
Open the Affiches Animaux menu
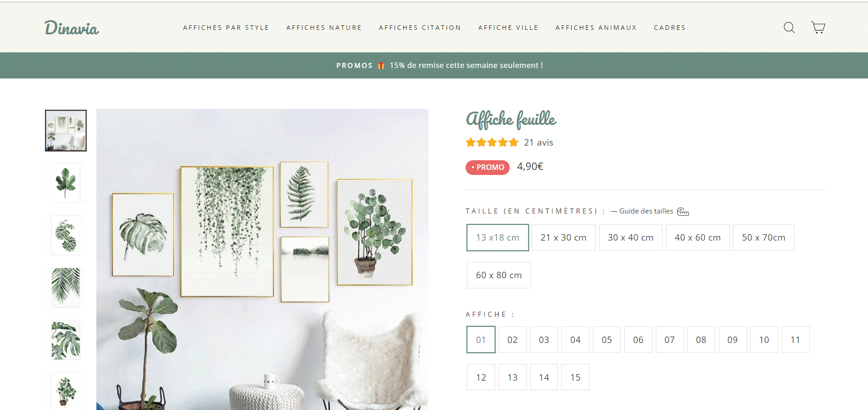pos(596,28)
